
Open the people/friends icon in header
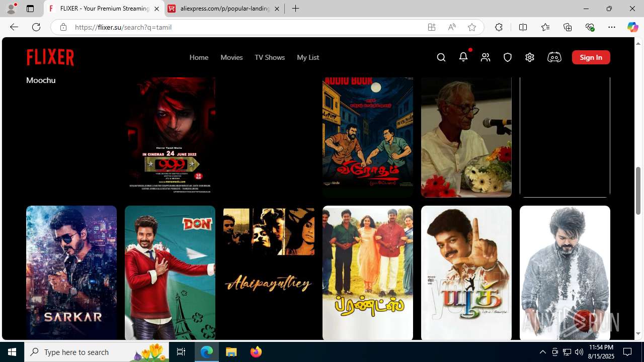486,57
